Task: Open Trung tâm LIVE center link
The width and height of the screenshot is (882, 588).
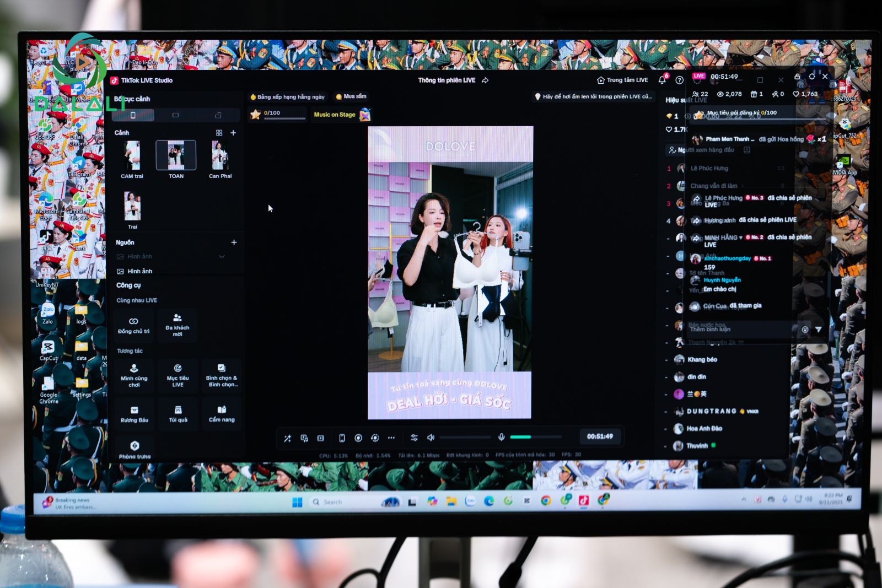Action: (622, 80)
